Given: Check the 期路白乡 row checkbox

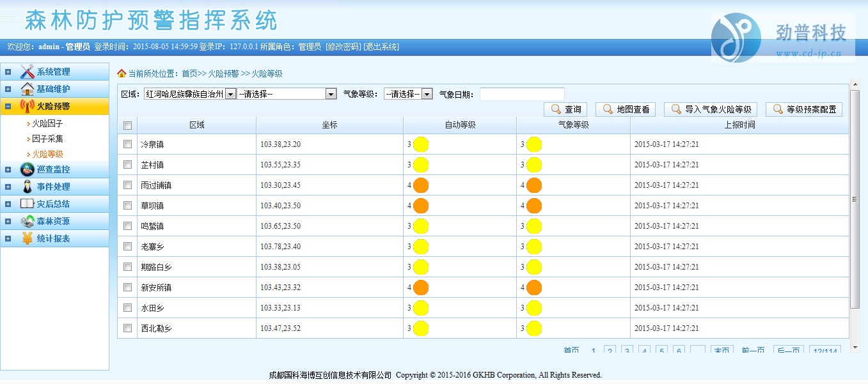Looking at the screenshot, I should coord(127,266).
